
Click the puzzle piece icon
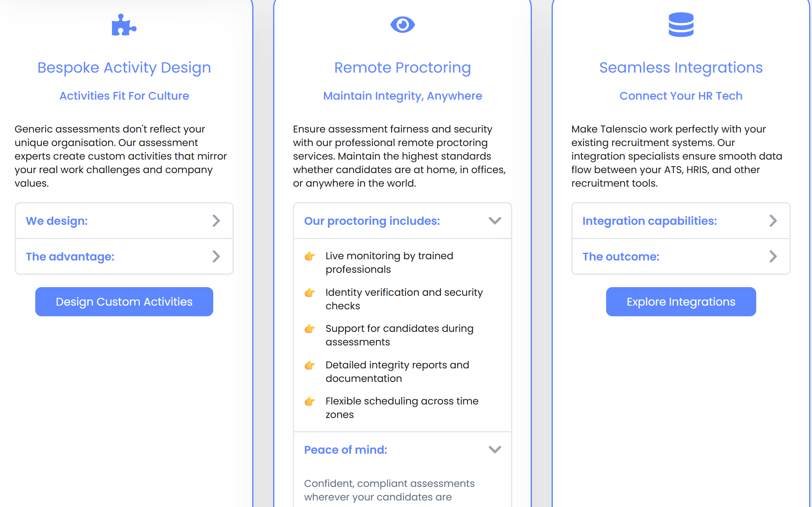pyautogui.click(x=124, y=25)
